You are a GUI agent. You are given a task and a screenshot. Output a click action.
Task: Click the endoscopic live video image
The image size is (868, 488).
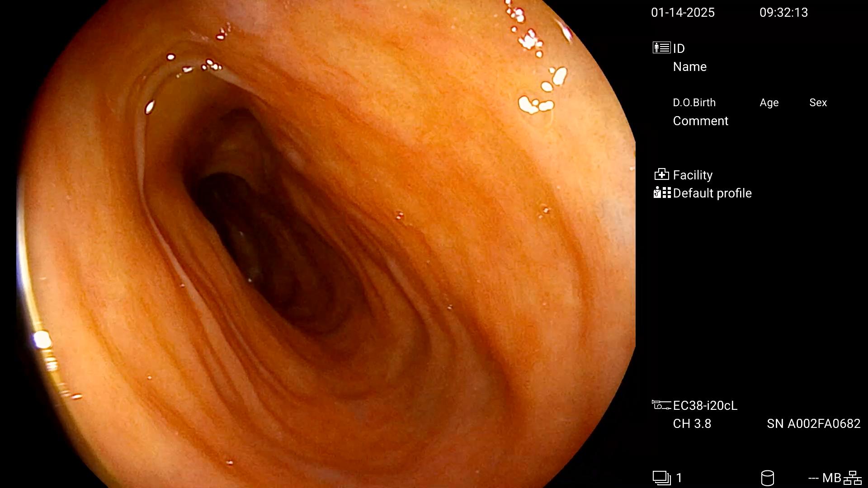(x=325, y=244)
